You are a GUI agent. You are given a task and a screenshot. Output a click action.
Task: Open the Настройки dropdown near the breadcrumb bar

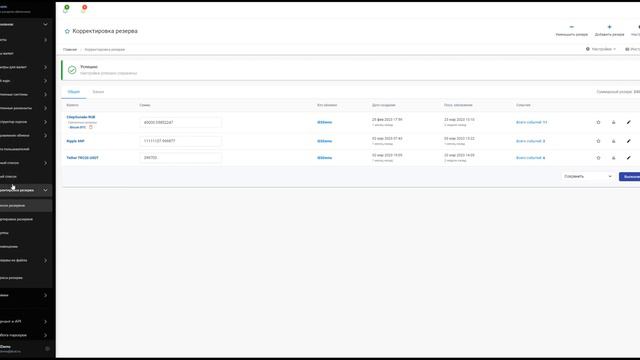pos(601,49)
